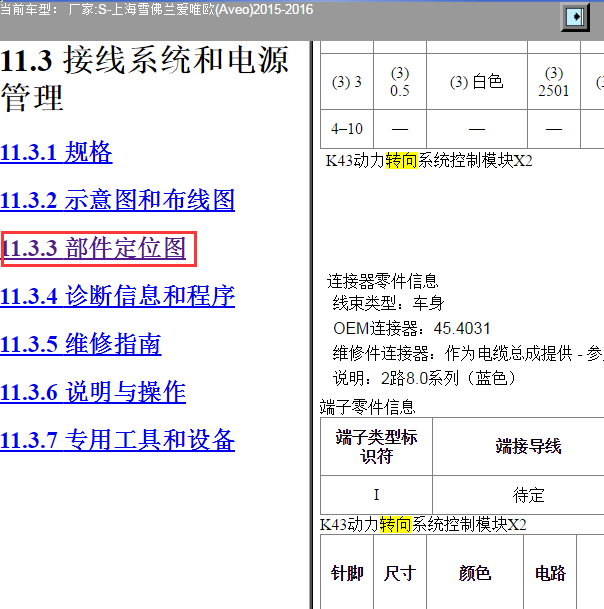Click column header 尺寸
The image size is (604, 609).
(x=400, y=573)
